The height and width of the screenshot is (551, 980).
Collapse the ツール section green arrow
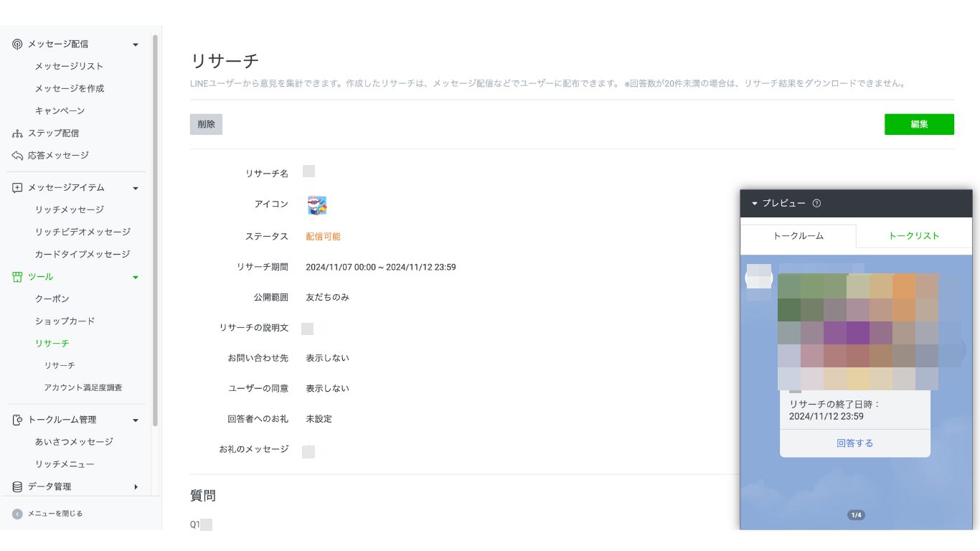click(x=136, y=278)
